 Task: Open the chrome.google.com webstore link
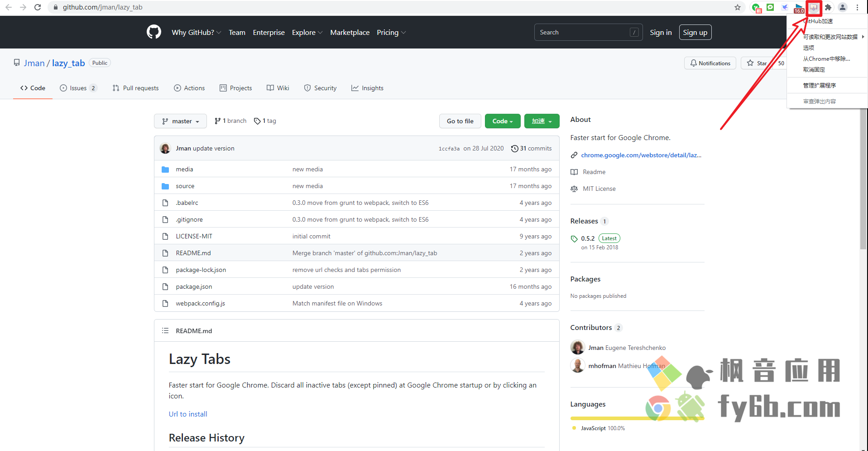(641, 155)
